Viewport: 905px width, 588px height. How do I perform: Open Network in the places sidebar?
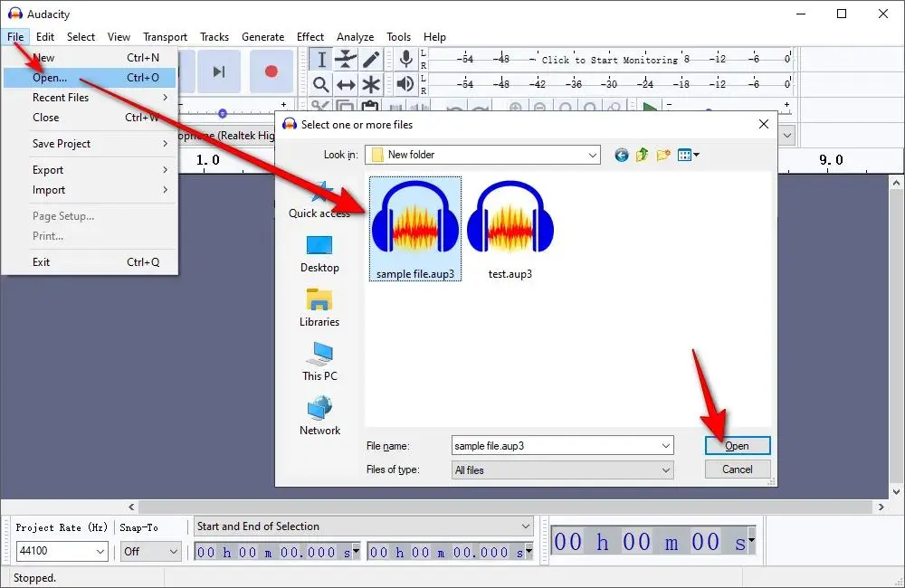tap(319, 416)
